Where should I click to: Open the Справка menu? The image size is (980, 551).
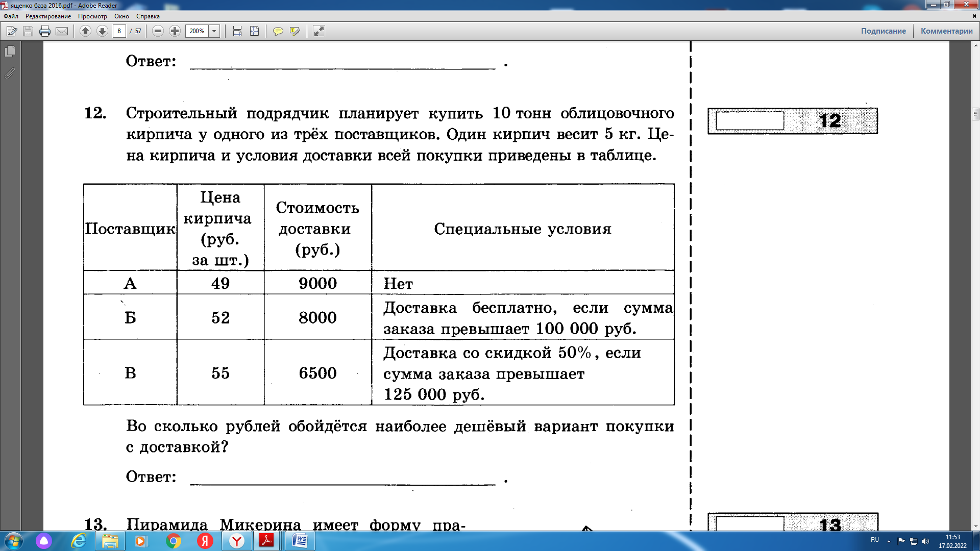(148, 16)
